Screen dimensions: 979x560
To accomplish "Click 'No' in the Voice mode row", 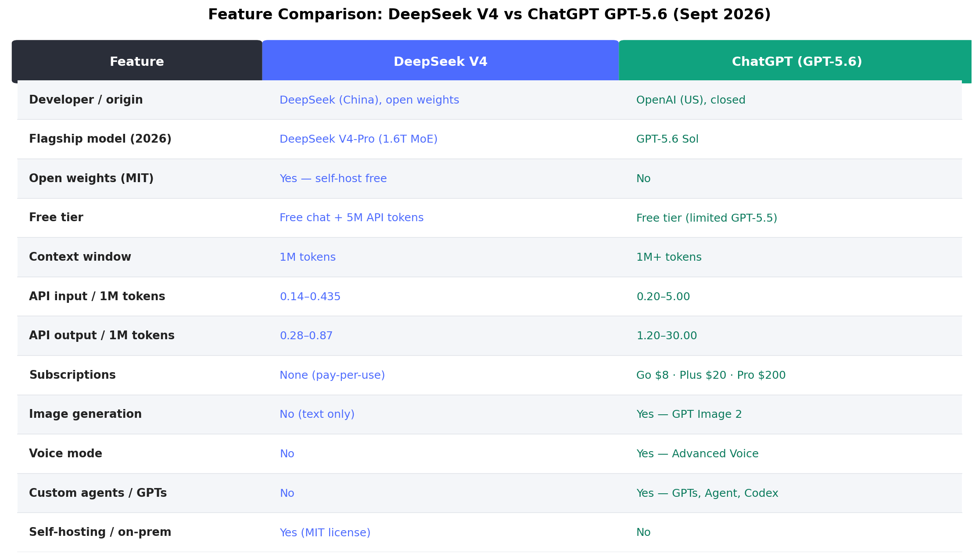I will pyautogui.click(x=287, y=454).
